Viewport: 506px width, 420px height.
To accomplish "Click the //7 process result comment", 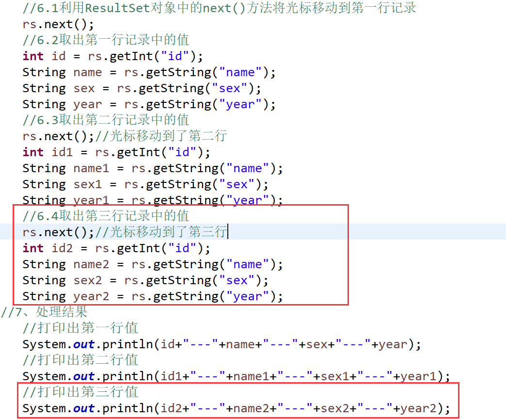I will pyautogui.click(x=44, y=312).
